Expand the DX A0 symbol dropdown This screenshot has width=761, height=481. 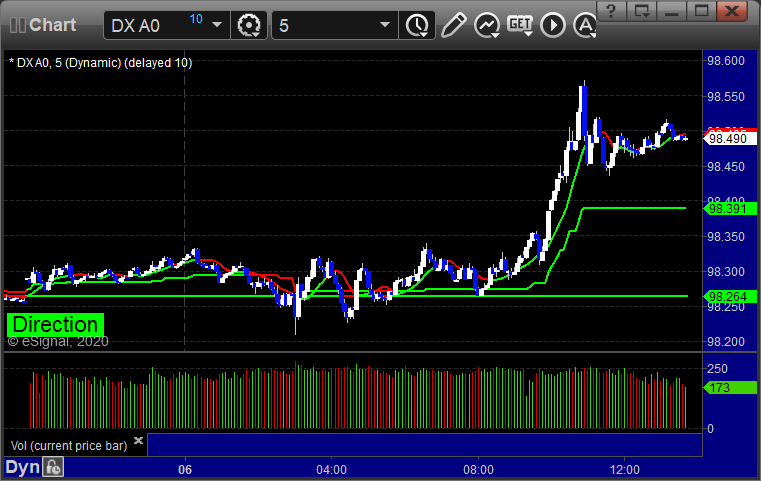point(217,25)
